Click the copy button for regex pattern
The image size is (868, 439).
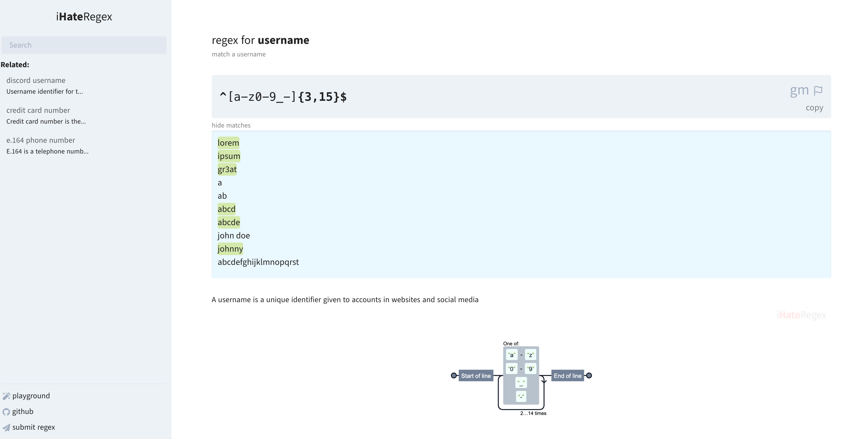[814, 107]
